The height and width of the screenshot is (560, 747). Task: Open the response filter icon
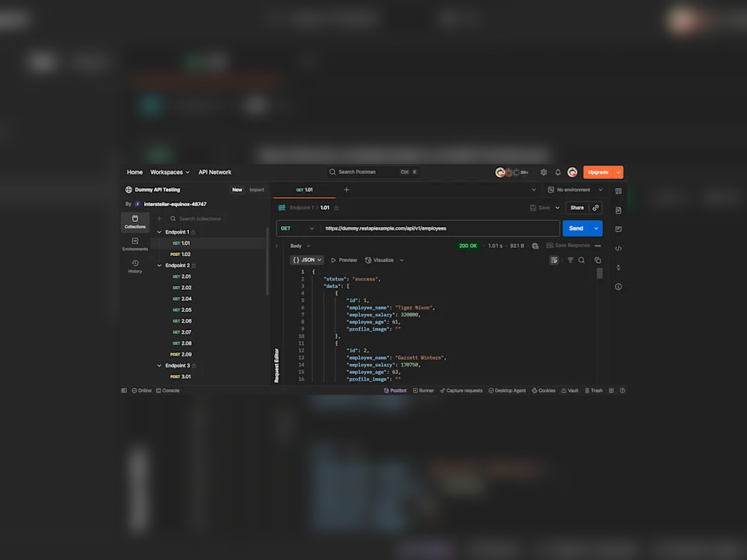tap(570, 260)
